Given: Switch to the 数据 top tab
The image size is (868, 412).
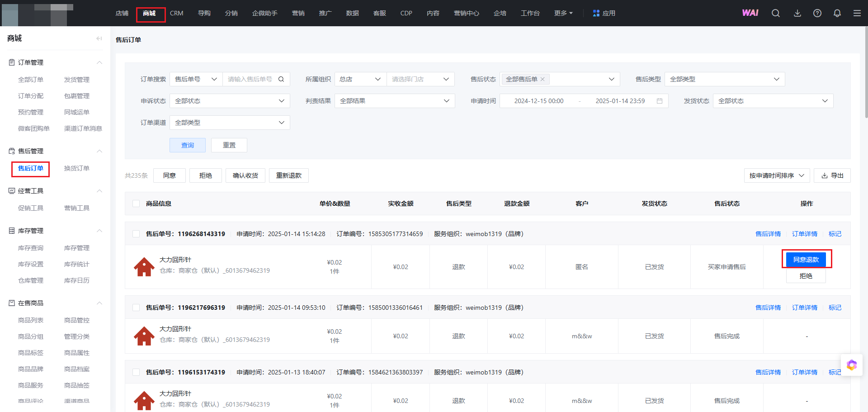Looking at the screenshot, I should click(353, 13).
